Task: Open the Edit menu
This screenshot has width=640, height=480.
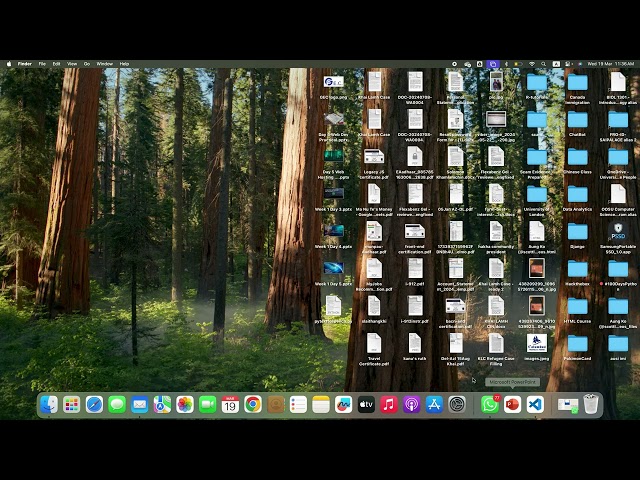Action: point(56,64)
